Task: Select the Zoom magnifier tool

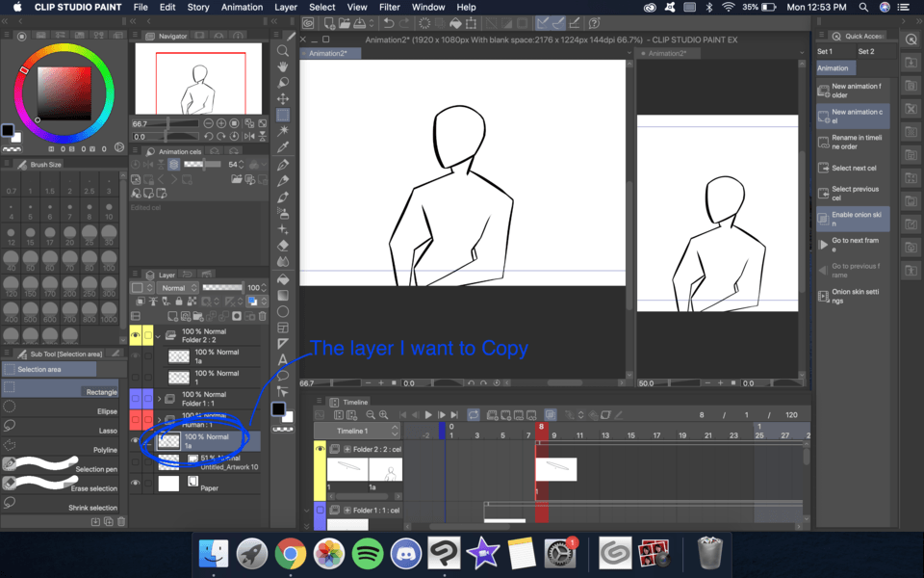Action: click(283, 50)
